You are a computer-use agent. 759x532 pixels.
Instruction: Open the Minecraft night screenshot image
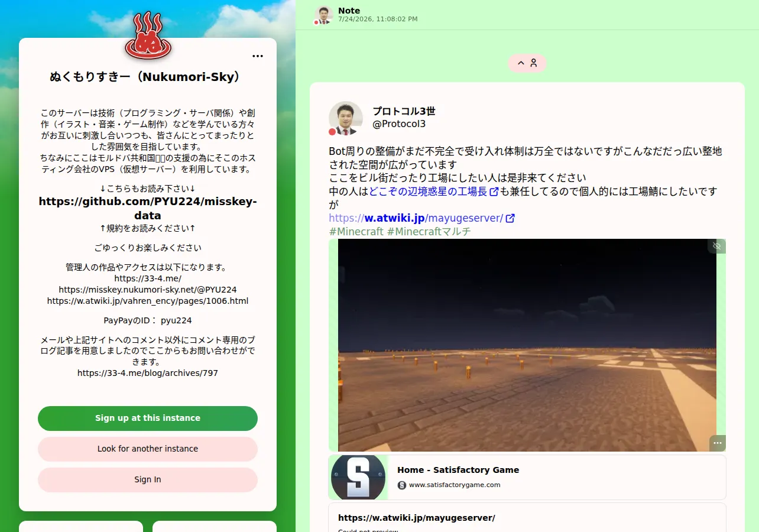pyautogui.click(x=527, y=345)
